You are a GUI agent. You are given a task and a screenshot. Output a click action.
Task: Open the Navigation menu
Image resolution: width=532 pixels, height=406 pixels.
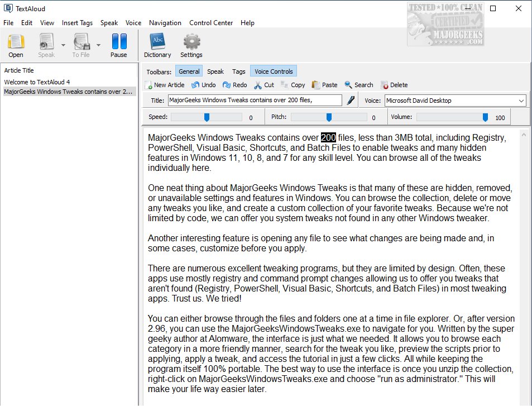pos(165,23)
